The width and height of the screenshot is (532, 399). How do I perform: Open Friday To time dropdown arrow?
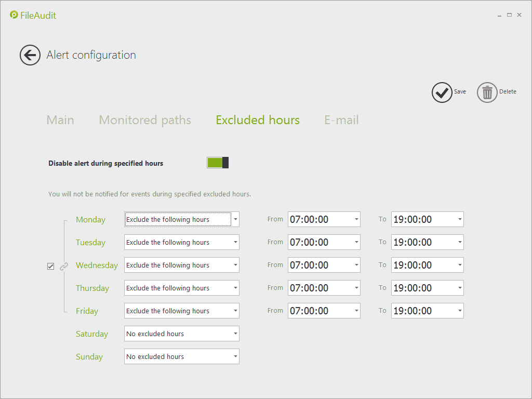[x=460, y=311]
